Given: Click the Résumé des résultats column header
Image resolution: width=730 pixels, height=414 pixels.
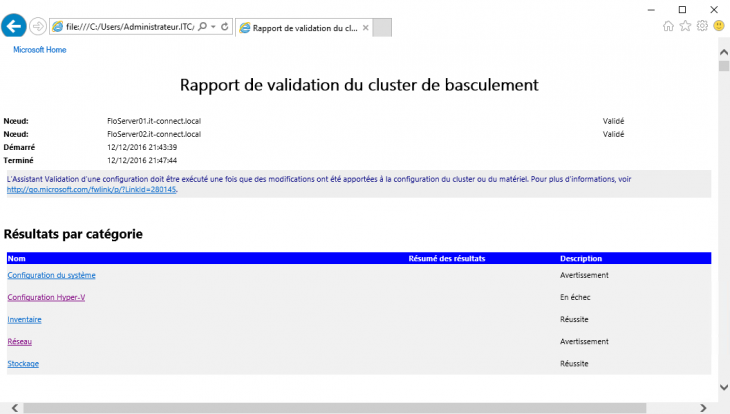Looking at the screenshot, I should (x=447, y=258).
